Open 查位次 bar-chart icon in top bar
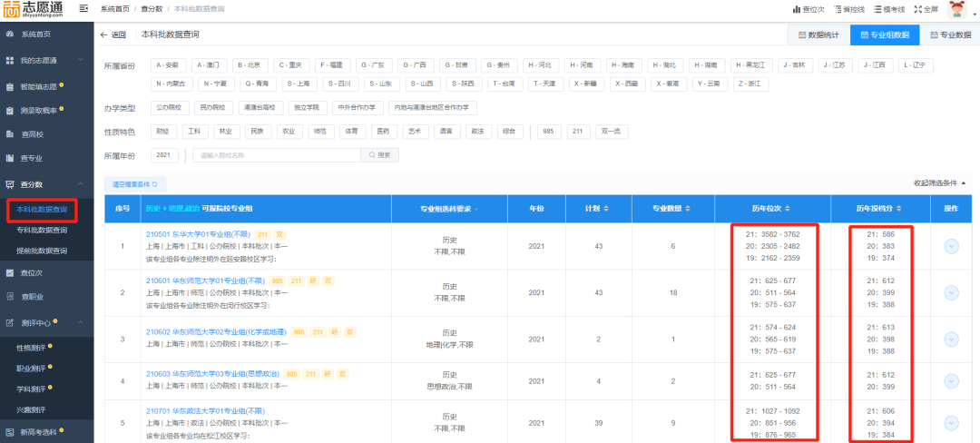 coord(807,9)
